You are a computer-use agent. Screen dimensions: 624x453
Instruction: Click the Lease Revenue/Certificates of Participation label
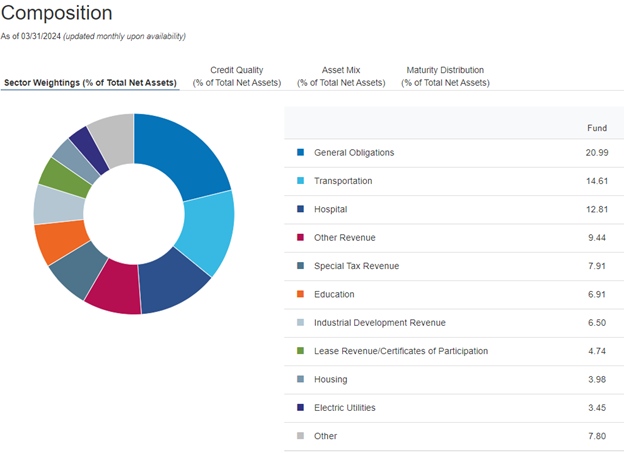400,351
